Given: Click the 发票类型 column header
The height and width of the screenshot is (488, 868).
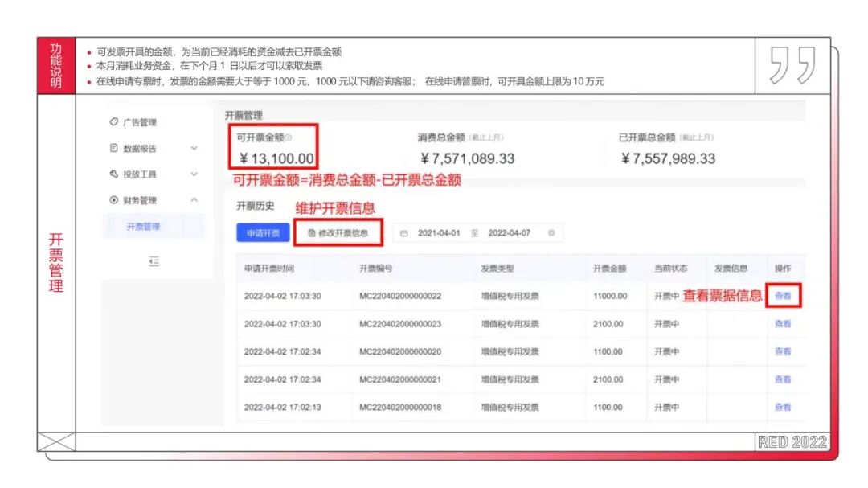Looking at the screenshot, I should pos(497,268).
